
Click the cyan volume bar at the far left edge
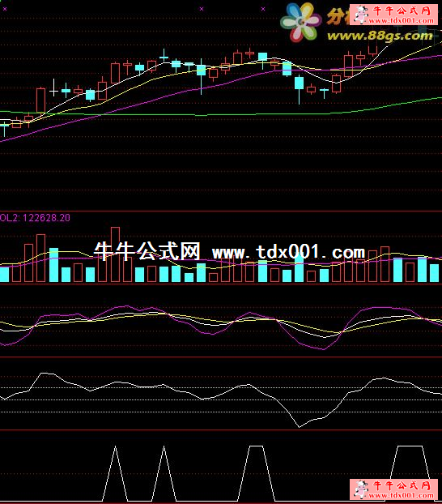4,275
